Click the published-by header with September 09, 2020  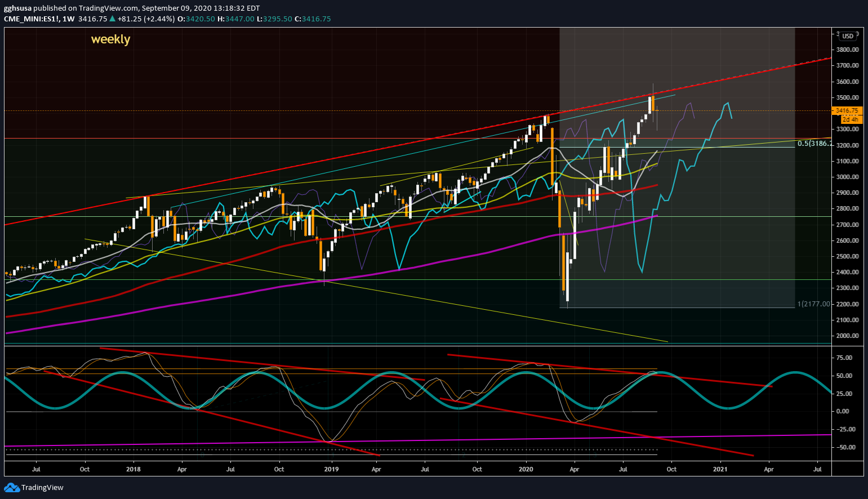pyautogui.click(x=132, y=8)
